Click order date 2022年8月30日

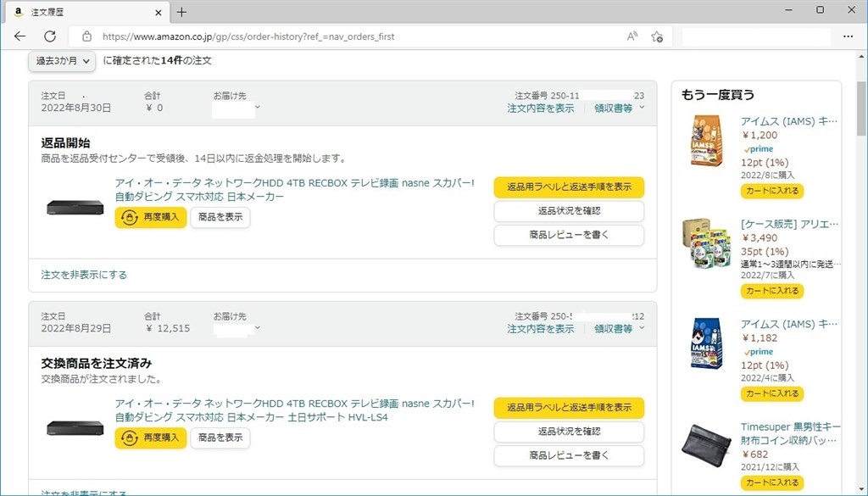pyautogui.click(x=75, y=108)
